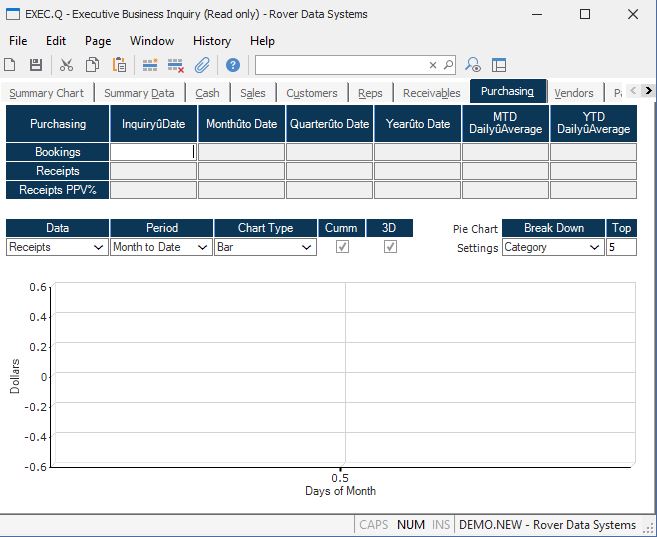The width and height of the screenshot is (657, 537).
Task: Switch to the Summary Chart tab
Action: [x=46, y=93]
